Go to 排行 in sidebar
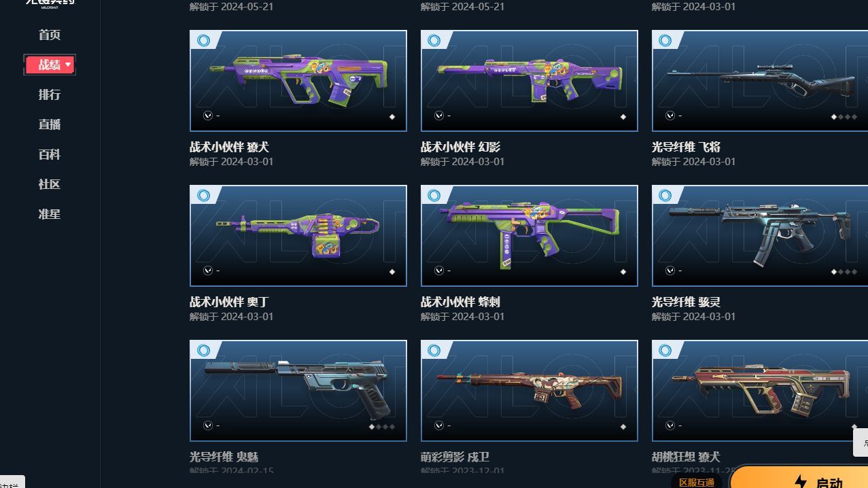 tap(50, 94)
